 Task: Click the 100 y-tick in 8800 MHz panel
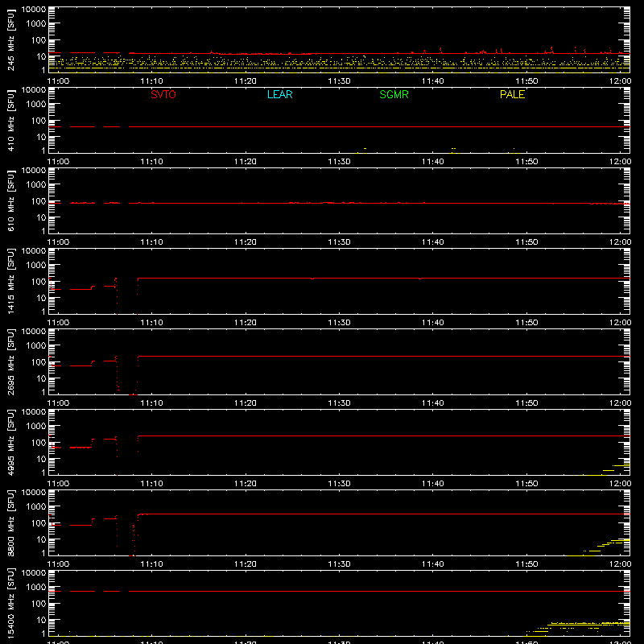click(x=39, y=523)
